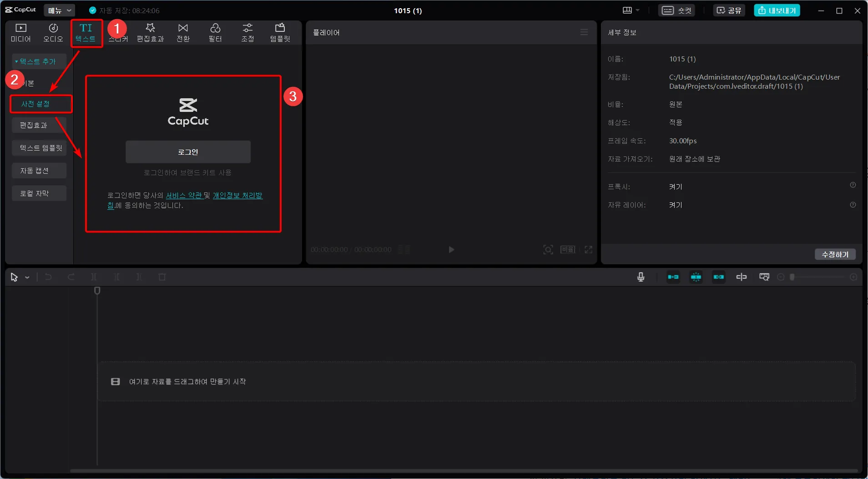Viewport: 868px width, 479px height.
Task: Select 사전 설정 in text sidebar
Action: (x=41, y=104)
